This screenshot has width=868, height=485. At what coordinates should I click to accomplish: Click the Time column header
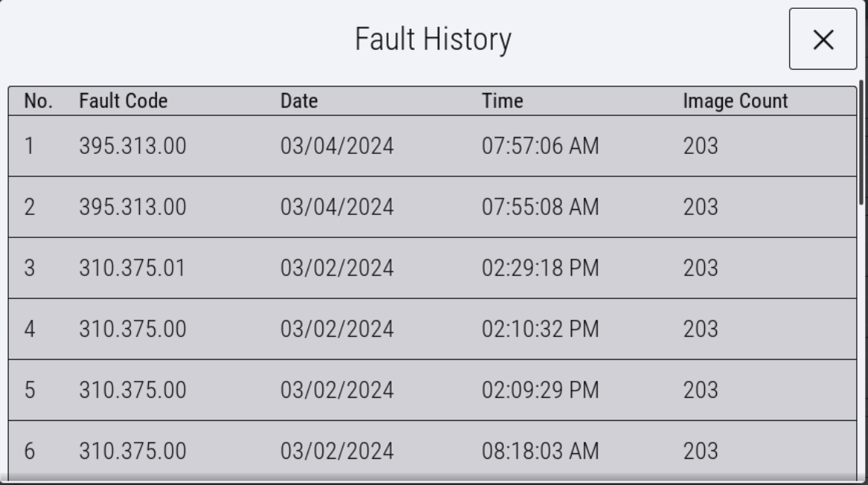502,101
